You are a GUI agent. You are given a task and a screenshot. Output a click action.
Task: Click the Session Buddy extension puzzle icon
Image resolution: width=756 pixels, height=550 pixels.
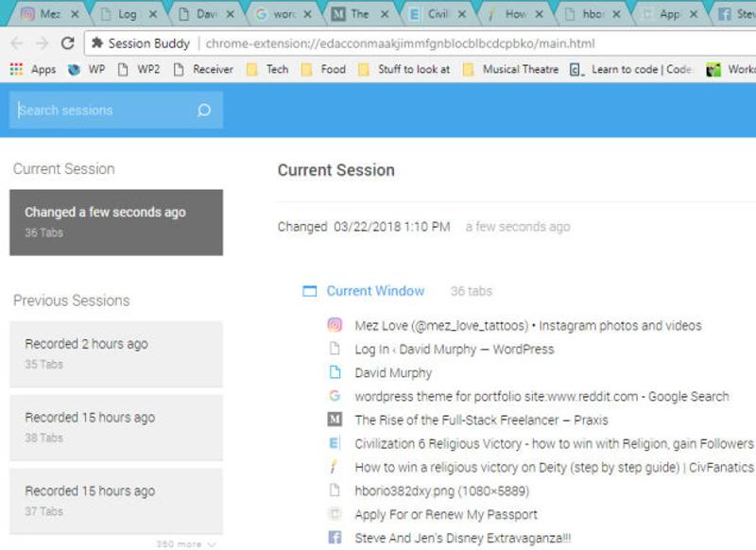click(97, 43)
